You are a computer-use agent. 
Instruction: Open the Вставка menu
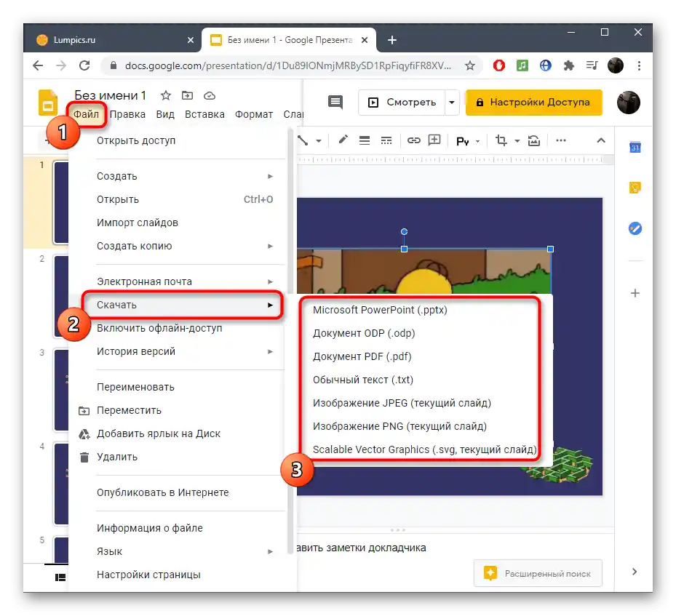point(204,114)
